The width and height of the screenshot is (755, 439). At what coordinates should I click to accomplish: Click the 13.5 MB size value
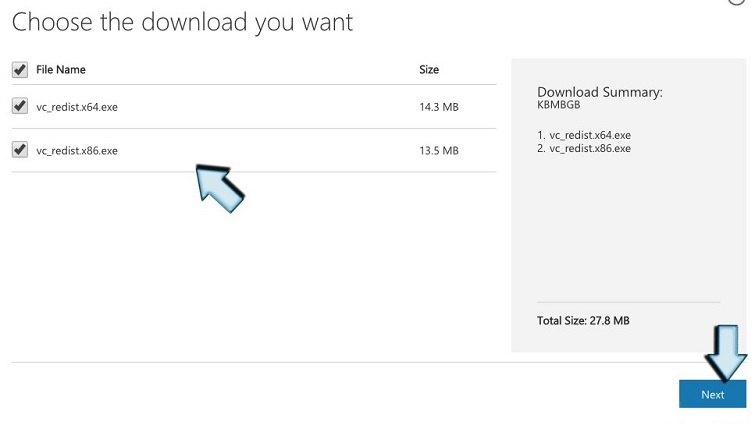[439, 151]
